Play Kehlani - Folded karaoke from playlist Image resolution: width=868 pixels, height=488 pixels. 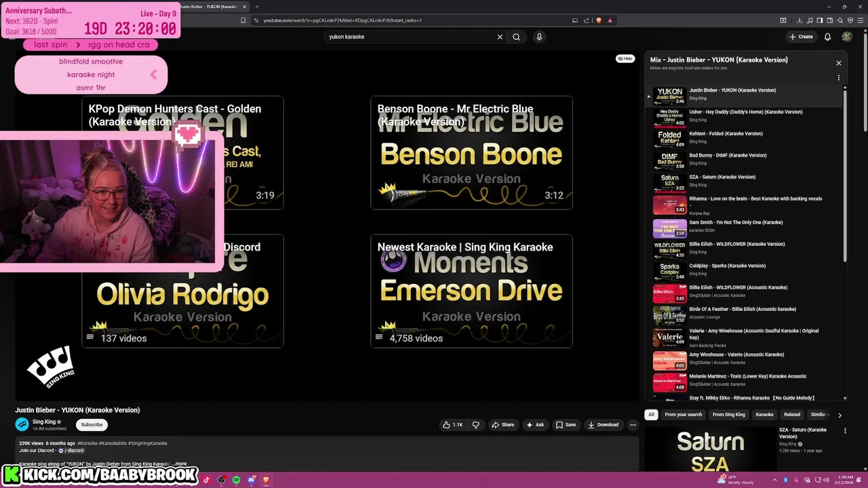[x=746, y=138]
